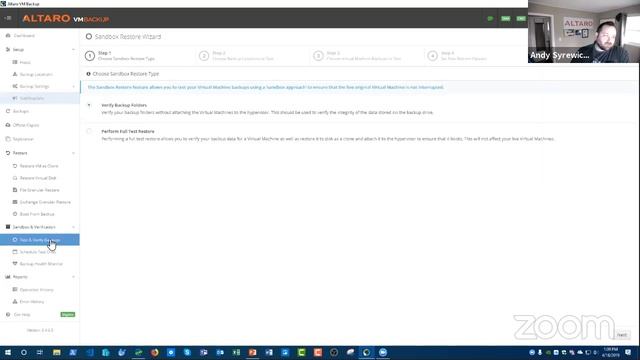Click Reports chart icon
The image size is (640, 360).
coord(8,277)
